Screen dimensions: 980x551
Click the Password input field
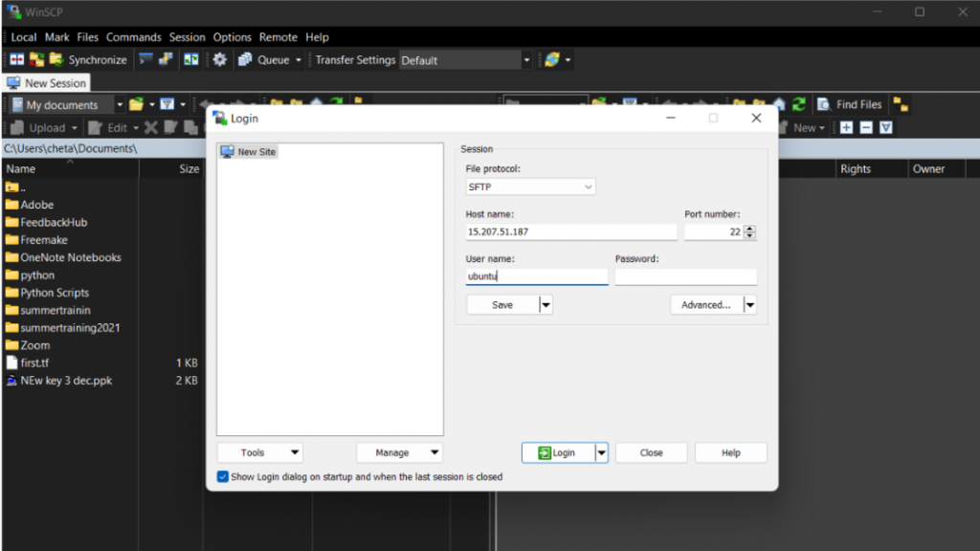click(x=685, y=276)
